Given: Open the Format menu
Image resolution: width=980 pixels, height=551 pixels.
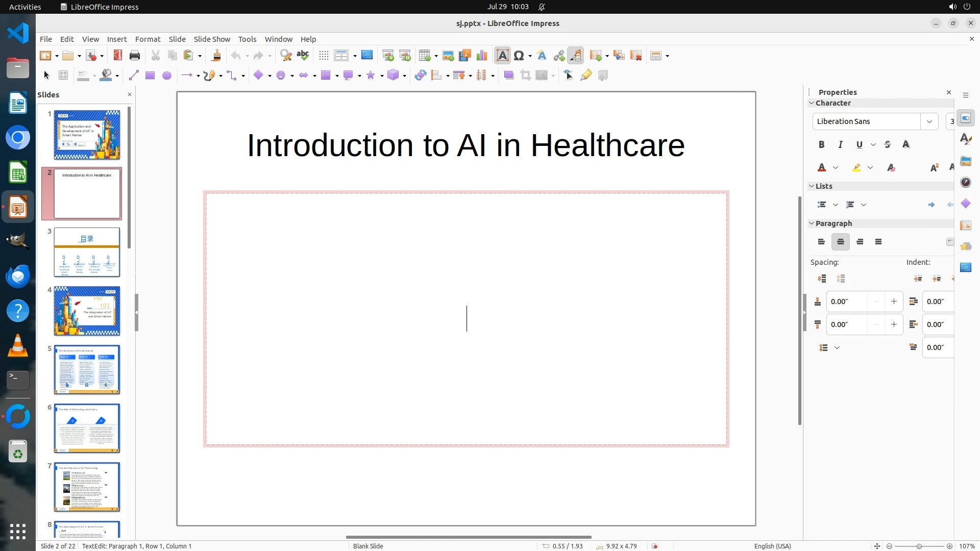Looking at the screenshot, I should coord(148,39).
